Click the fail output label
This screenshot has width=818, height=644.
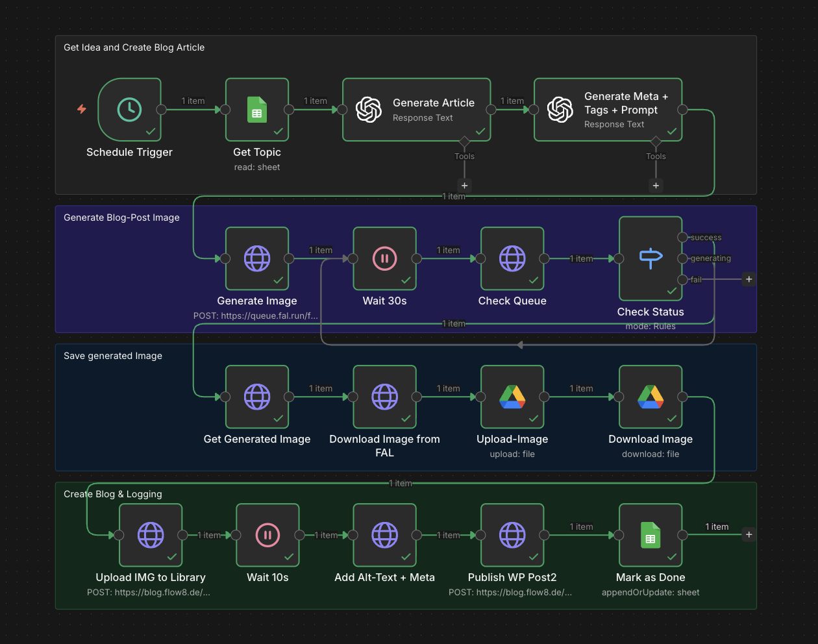pos(696,280)
